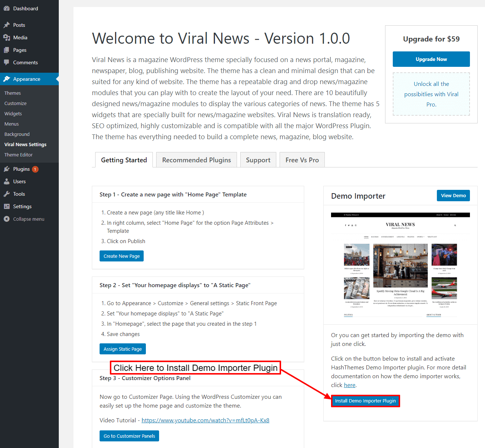Open Theme Editor in Appearance submenu

18,155
